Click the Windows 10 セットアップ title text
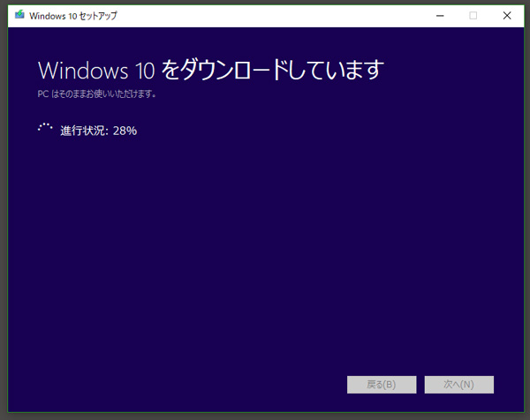 pyautogui.click(x=73, y=16)
